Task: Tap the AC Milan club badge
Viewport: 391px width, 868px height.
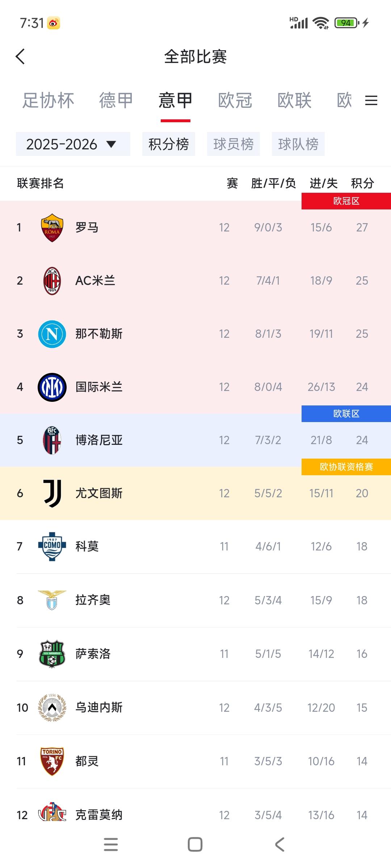Action: 52,280
